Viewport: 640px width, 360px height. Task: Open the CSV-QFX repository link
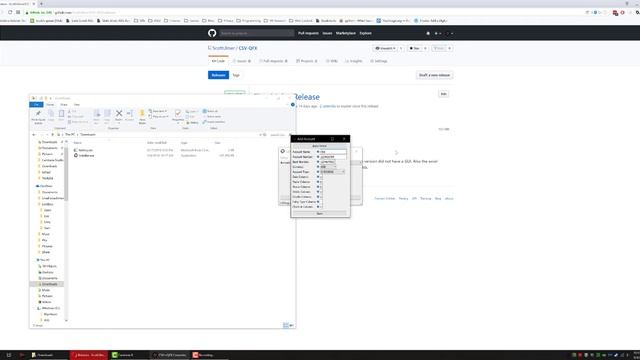click(248, 48)
